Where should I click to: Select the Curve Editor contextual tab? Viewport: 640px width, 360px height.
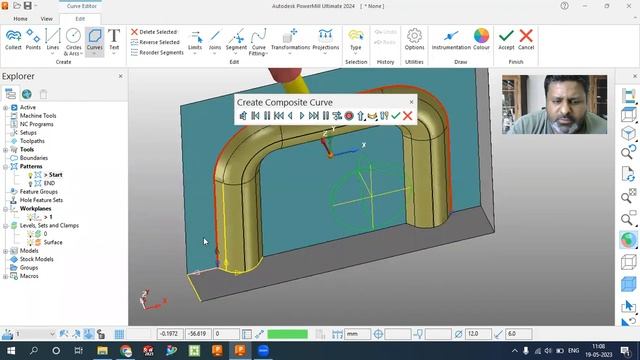[x=81, y=6]
